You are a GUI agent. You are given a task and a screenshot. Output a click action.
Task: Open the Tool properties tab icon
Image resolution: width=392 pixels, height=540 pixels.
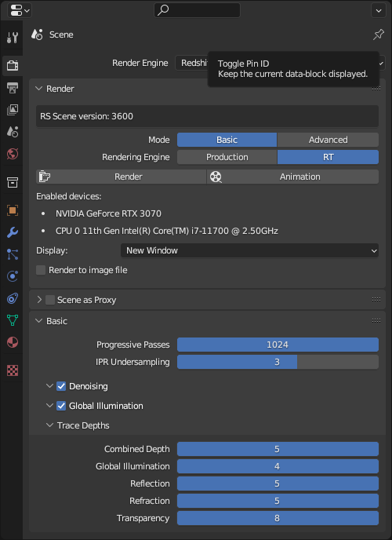click(13, 37)
